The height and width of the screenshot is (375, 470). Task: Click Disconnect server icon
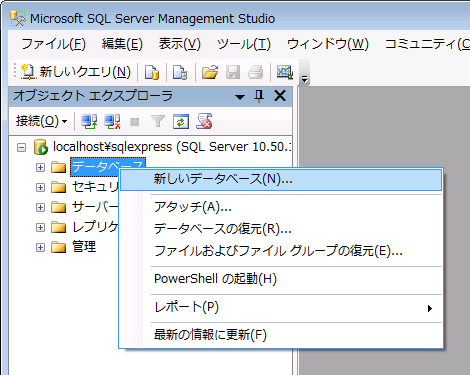point(112,122)
